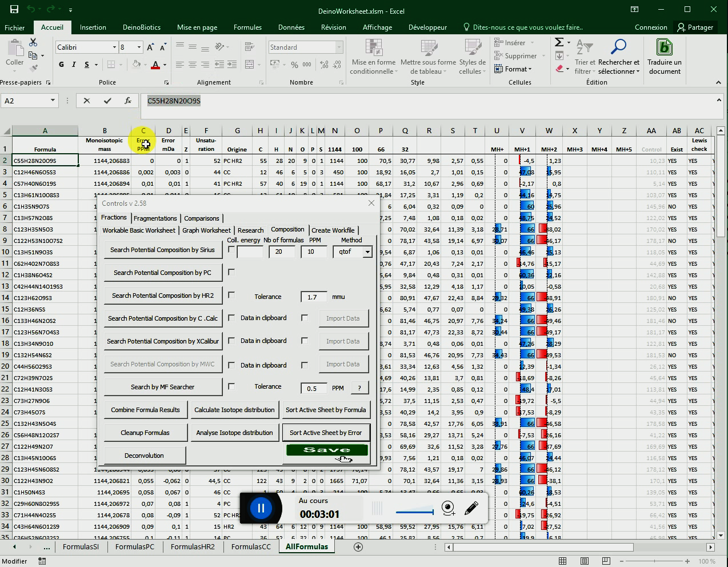Switch to Fragmentations tab in Controls

coord(155,218)
